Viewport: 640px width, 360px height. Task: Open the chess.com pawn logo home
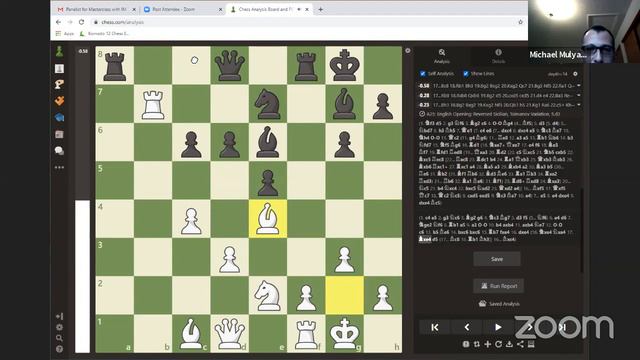[60, 51]
